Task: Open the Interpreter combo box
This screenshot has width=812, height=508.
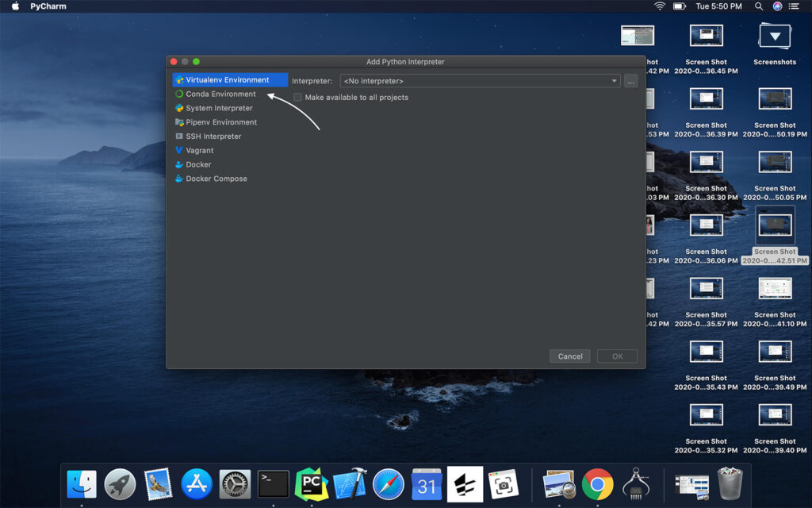Action: click(x=480, y=81)
